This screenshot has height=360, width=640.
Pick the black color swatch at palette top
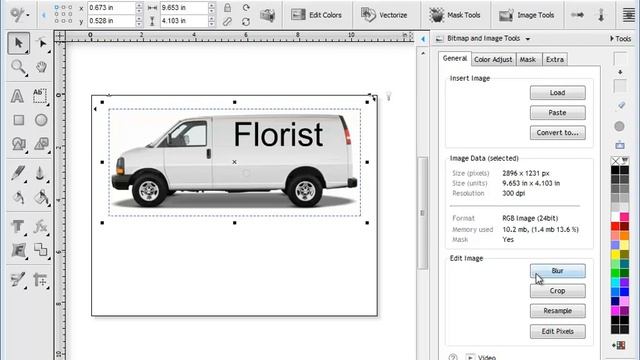tap(615, 170)
